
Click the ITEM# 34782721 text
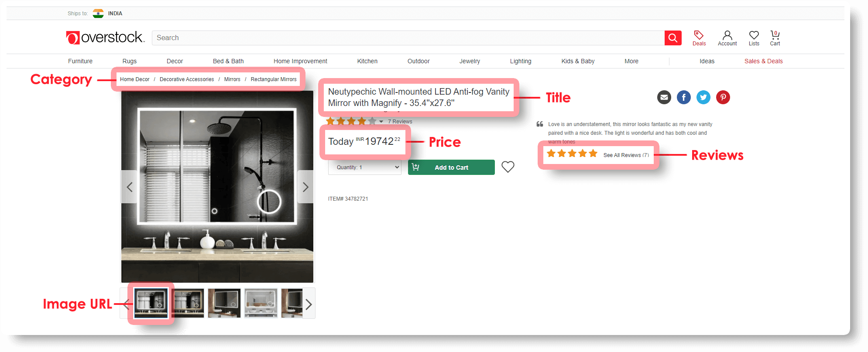click(348, 199)
